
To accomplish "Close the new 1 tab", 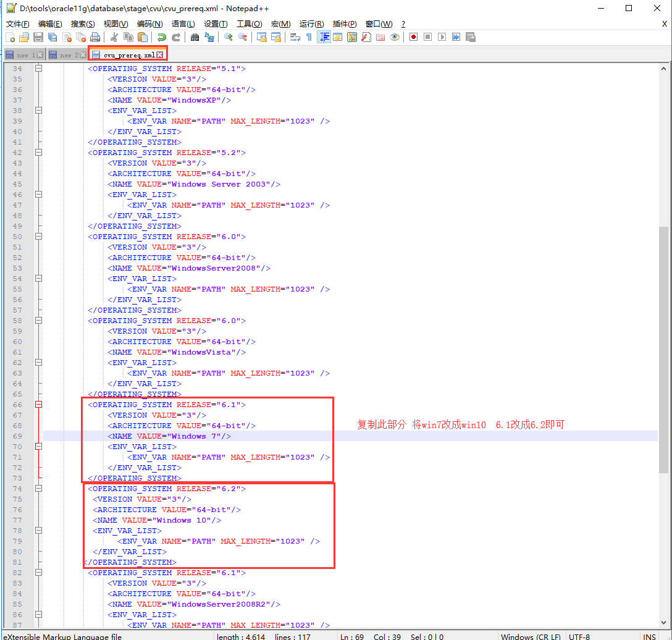I will [40, 55].
